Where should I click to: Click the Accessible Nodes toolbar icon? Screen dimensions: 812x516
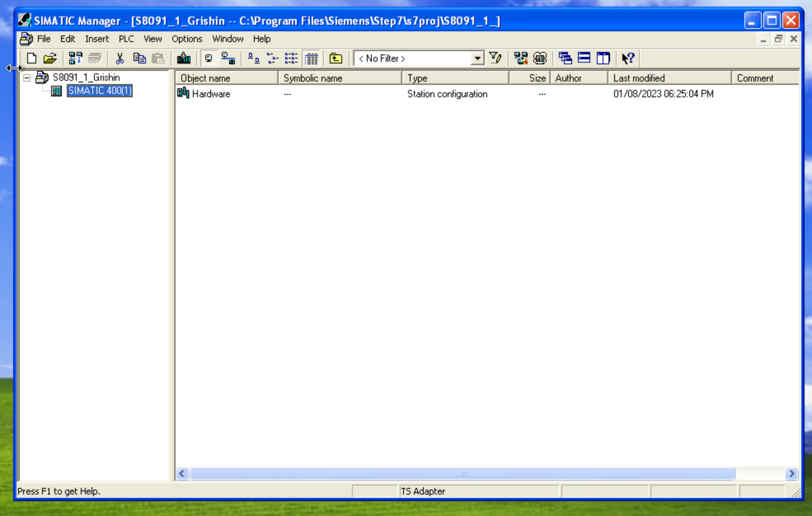click(x=75, y=59)
